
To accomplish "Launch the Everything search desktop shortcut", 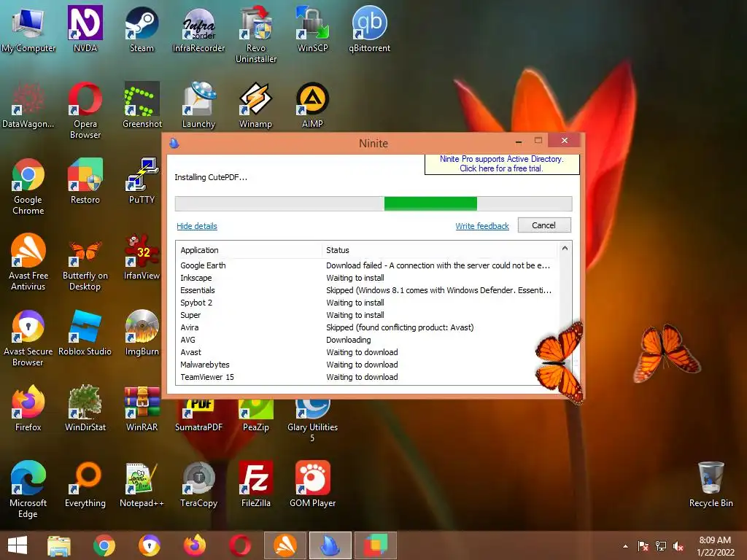I will (85, 485).
